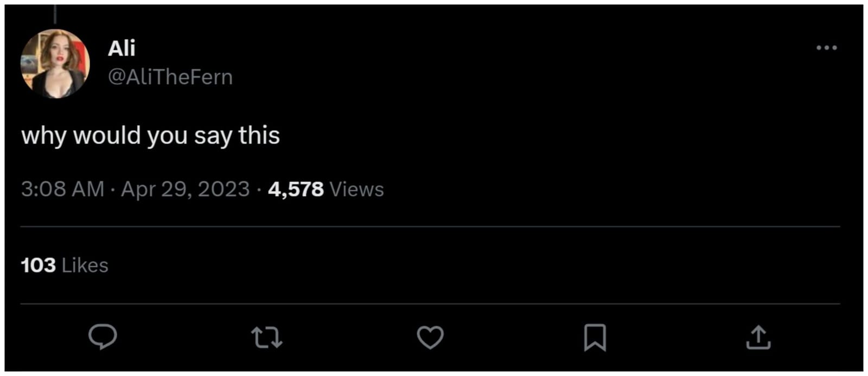
Task: Click the word Views beside the count
Action: pos(356,189)
